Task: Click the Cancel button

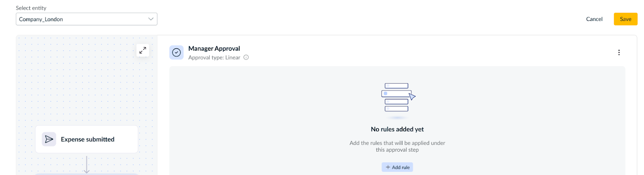Action: (594, 19)
